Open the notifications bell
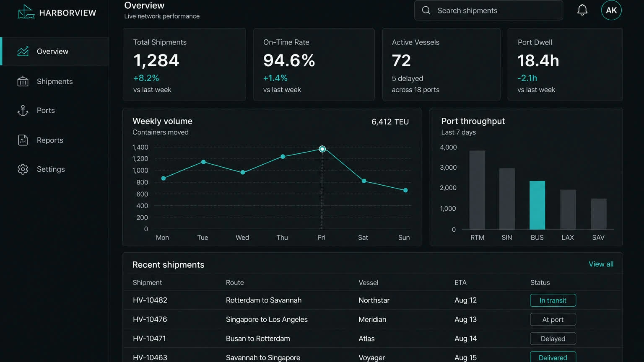Image resolution: width=644 pixels, height=362 pixels. tap(582, 10)
